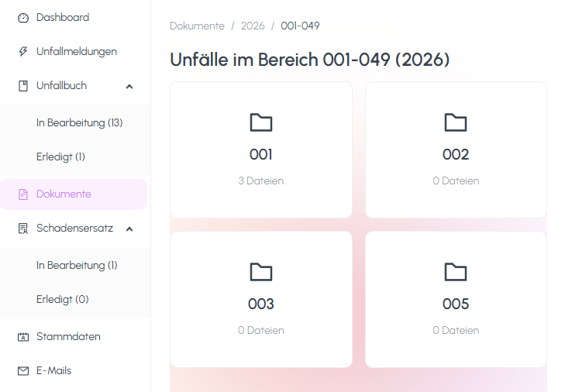
Task: Open In Bearbeitung (13) under Unfallbuch
Action: [x=79, y=122]
